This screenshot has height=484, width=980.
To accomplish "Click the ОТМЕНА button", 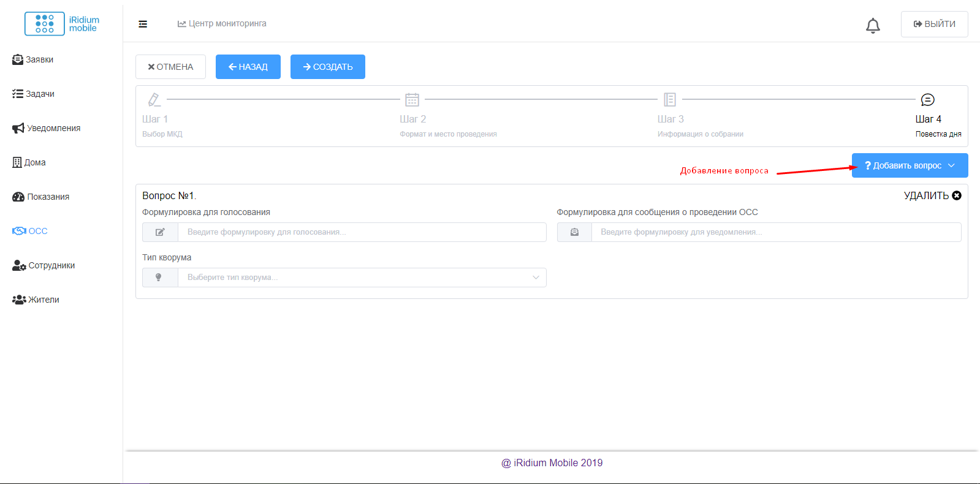I will pyautogui.click(x=170, y=67).
